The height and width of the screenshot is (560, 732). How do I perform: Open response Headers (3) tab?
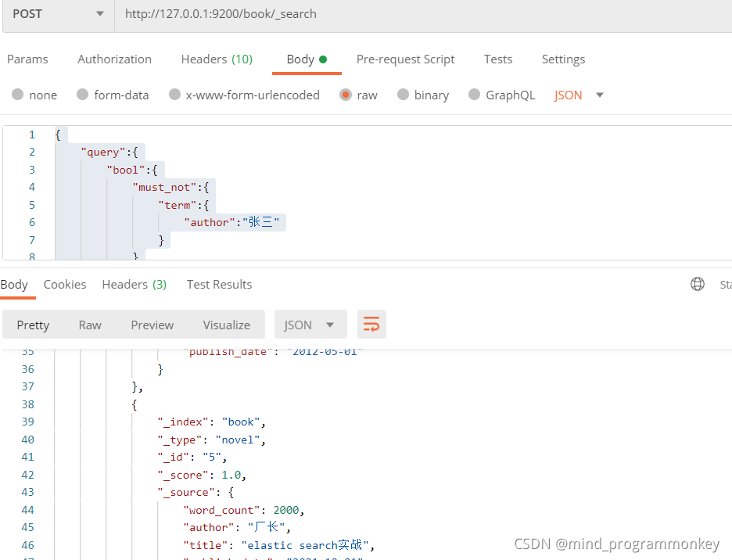[x=134, y=285]
